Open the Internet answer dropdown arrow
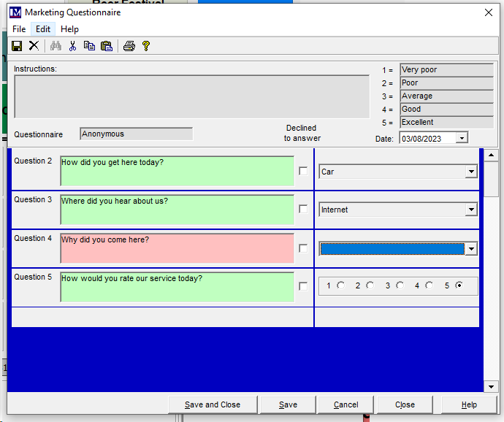The image size is (504, 422). click(x=471, y=210)
